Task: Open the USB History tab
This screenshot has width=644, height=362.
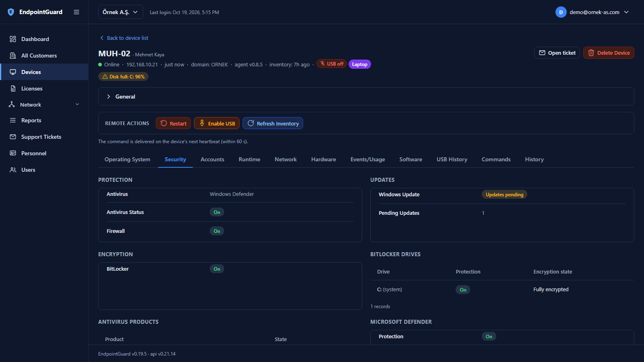Action: click(452, 159)
